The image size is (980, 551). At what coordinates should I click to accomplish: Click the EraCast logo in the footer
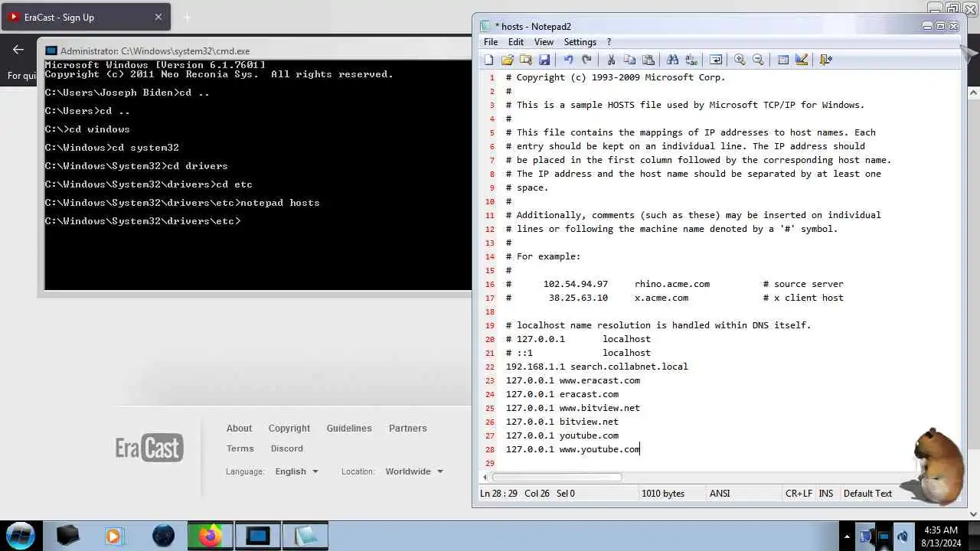point(149,448)
